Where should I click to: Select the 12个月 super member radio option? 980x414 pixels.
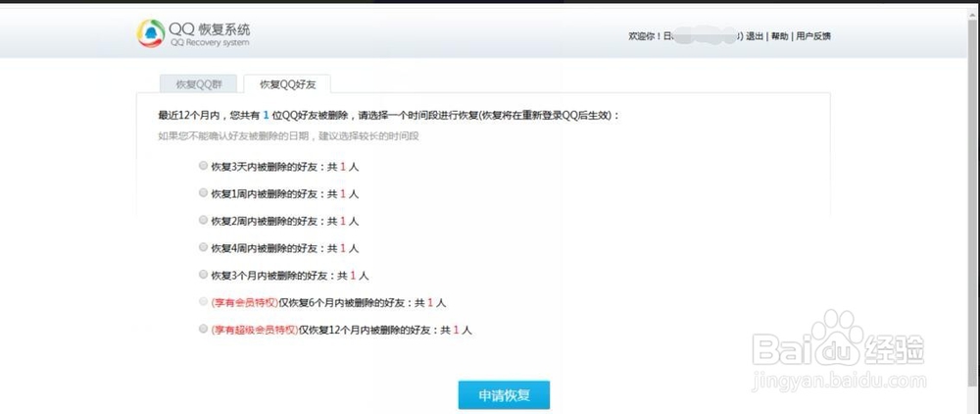pyautogui.click(x=203, y=329)
